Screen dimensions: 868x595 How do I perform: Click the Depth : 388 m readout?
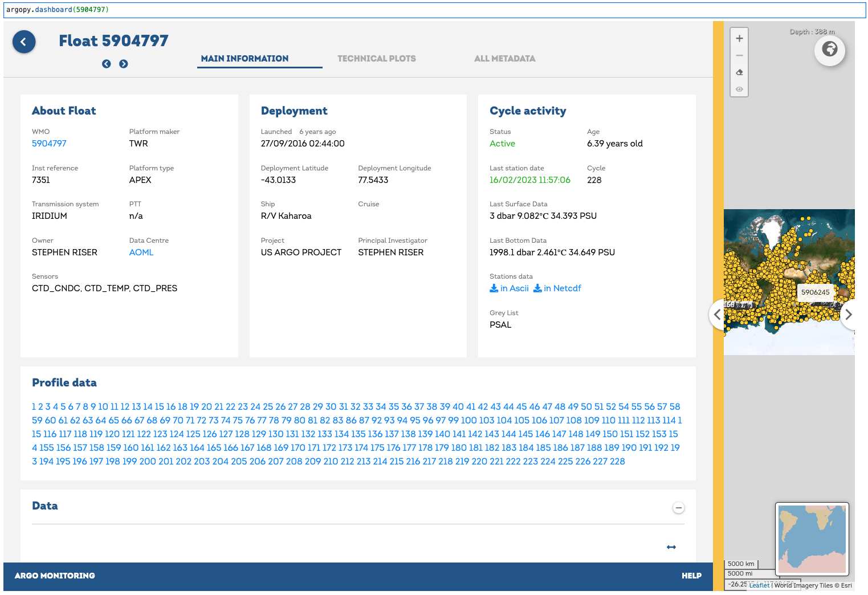(x=812, y=32)
